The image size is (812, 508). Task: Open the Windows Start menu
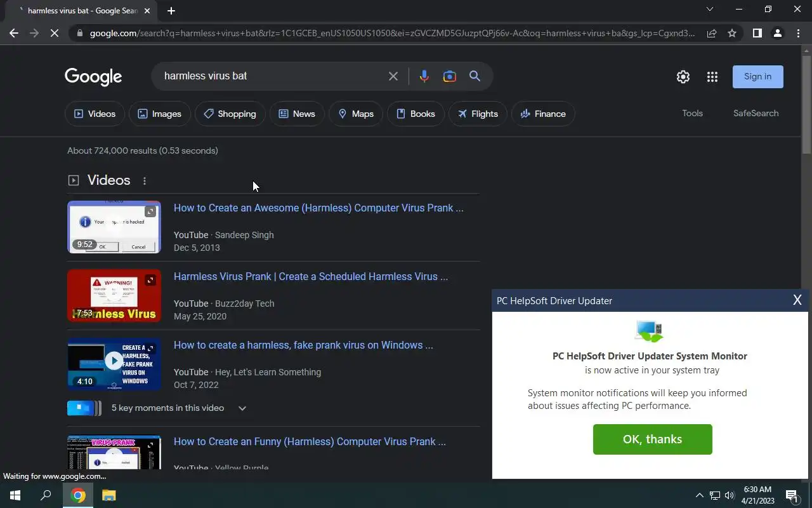click(15, 495)
